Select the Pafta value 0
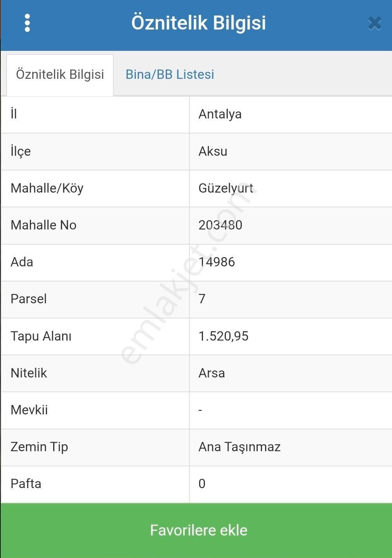Viewport: 392px width, 558px height. pyautogui.click(x=200, y=484)
